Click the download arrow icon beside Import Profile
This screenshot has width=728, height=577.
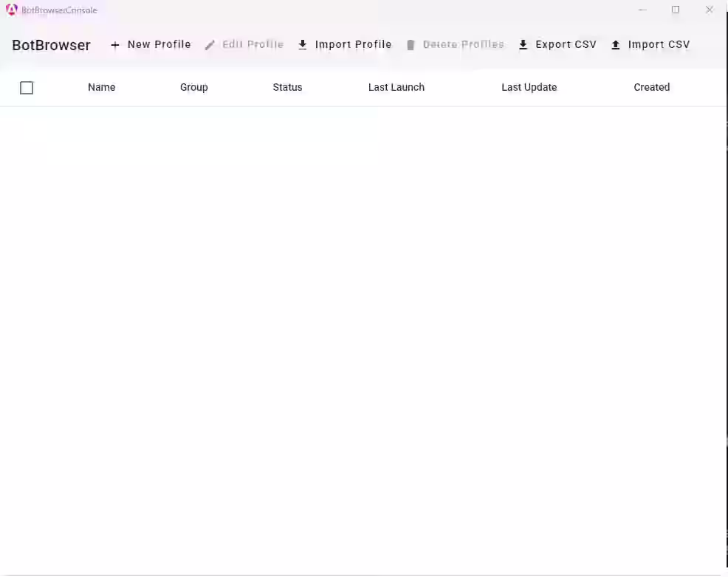tap(303, 45)
